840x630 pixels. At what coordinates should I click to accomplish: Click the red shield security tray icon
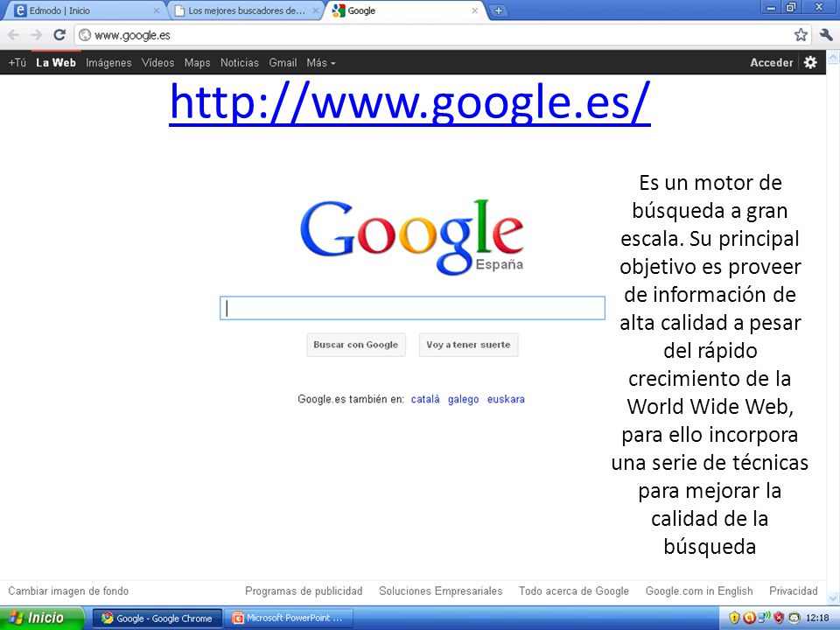pyautogui.click(x=779, y=618)
